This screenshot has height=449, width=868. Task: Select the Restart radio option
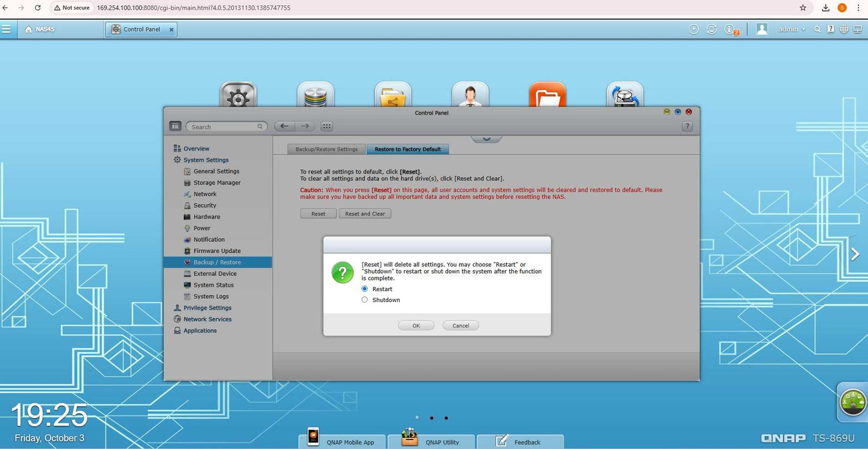(x=365, y=289)
